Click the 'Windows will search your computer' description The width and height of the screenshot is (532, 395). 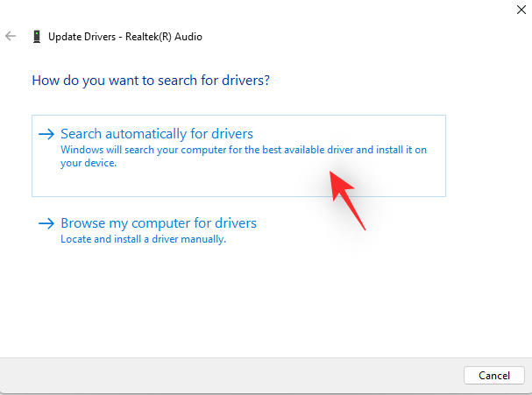[244, 156]
